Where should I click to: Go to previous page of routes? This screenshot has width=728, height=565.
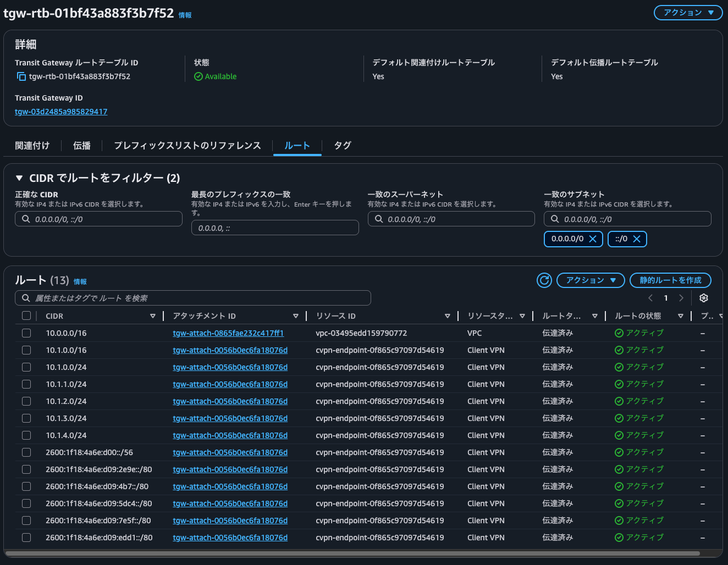point(650,298)
